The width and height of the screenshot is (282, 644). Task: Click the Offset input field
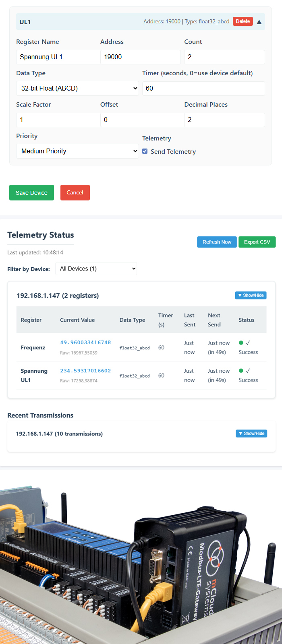142,120
